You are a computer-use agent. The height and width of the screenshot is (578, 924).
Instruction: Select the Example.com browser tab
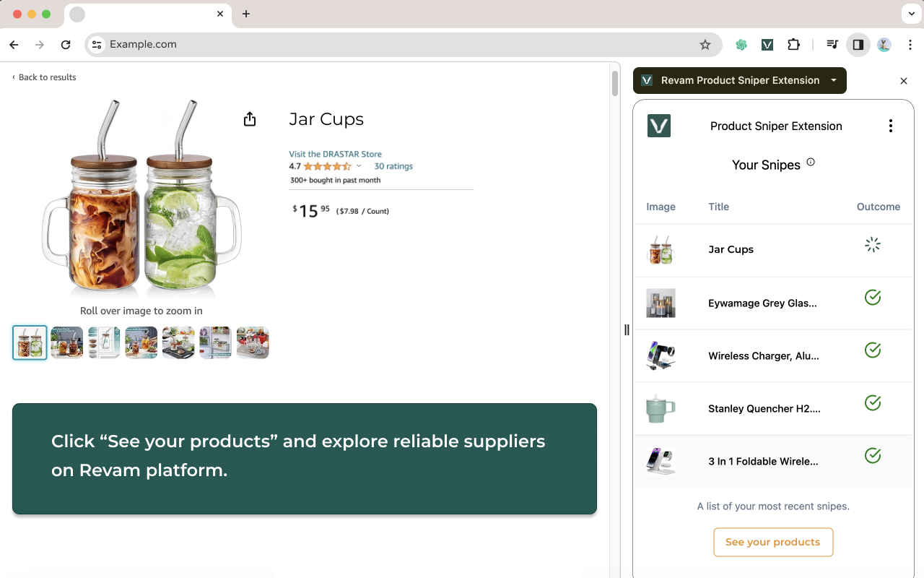click(x=144, y=14)
